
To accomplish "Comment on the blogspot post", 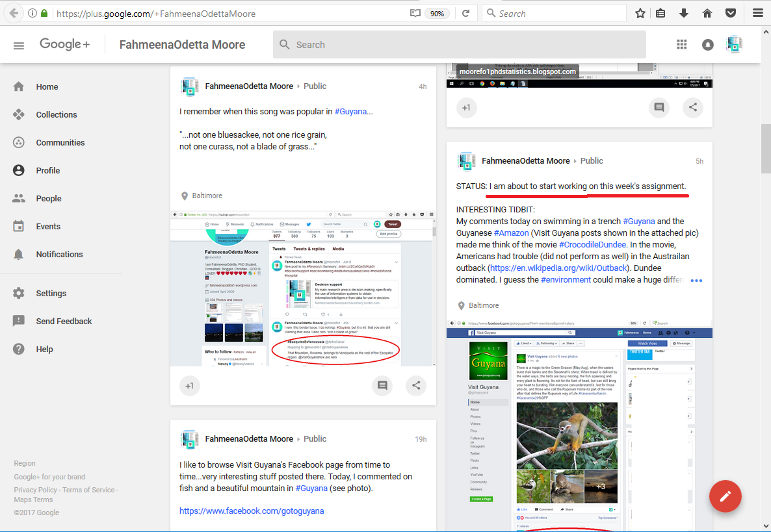I will pos(659,108).
